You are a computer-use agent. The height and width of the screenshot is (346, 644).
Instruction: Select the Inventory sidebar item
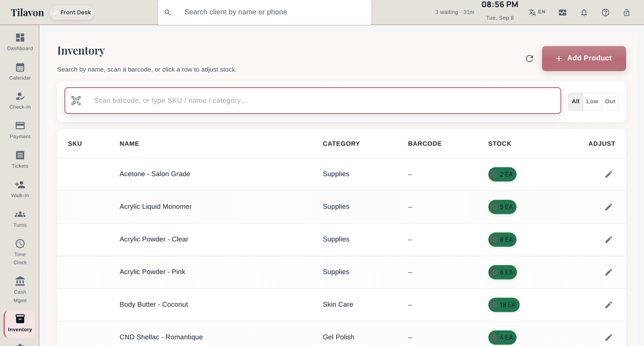(20, 323)
